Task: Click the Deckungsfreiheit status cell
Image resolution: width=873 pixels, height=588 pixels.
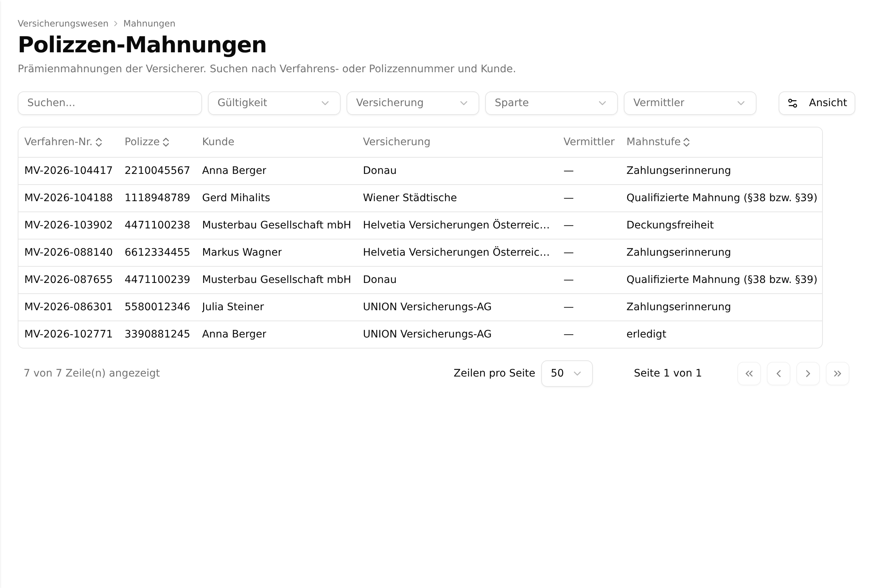Action: coord(669,225)
